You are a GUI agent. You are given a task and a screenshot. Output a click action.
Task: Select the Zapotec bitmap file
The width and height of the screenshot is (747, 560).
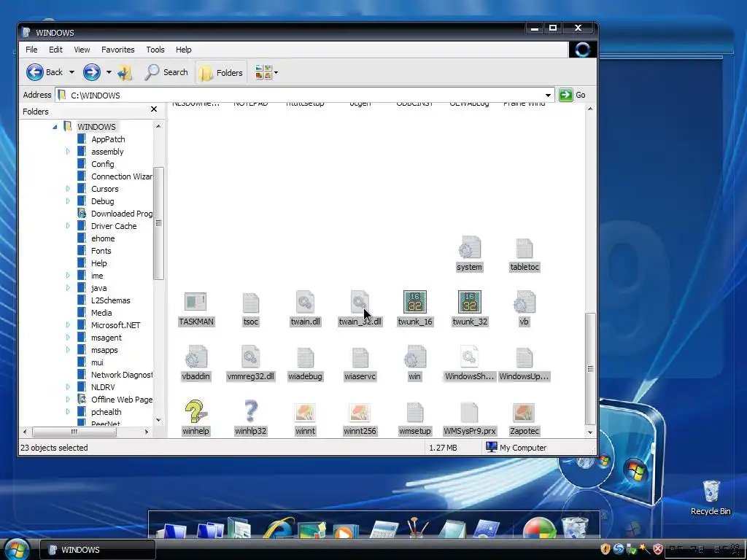(x=524, y=413)
